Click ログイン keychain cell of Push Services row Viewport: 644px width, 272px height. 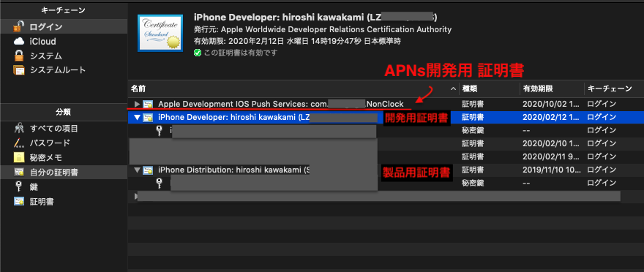pyautogui.click(x=602, y=105)
